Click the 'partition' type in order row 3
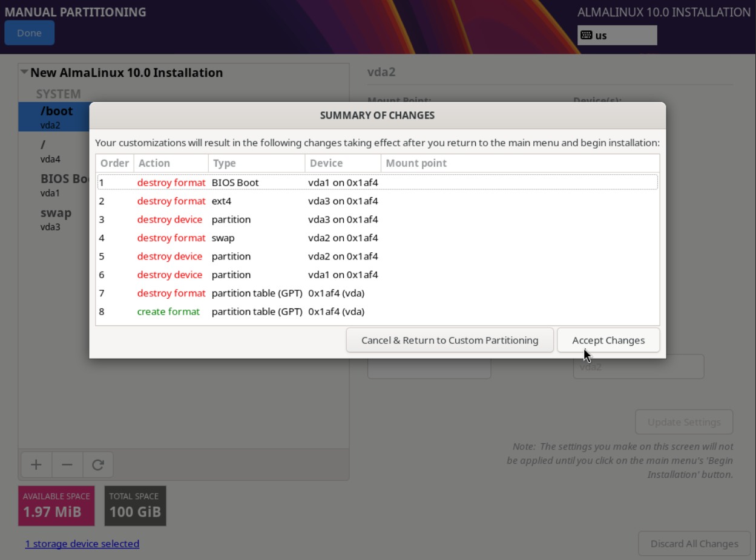Viewport: 756px width, 560px height. pyautogui.click(x=231, y=220)
